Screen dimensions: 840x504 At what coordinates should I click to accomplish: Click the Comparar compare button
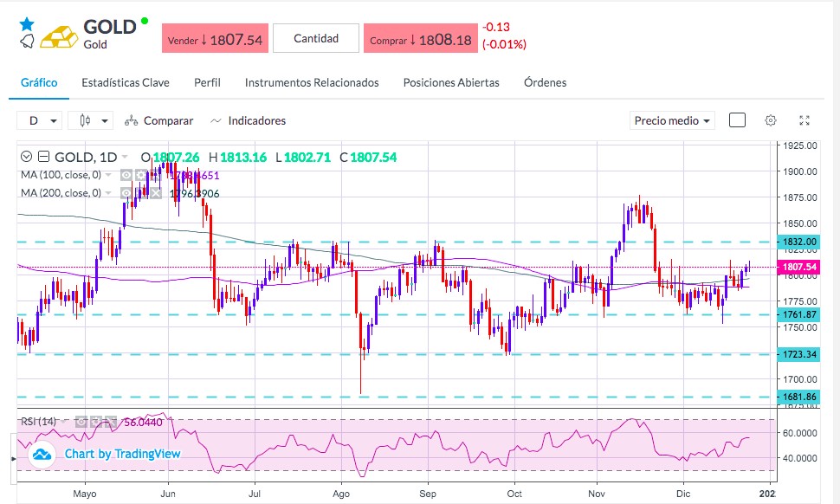159,120
